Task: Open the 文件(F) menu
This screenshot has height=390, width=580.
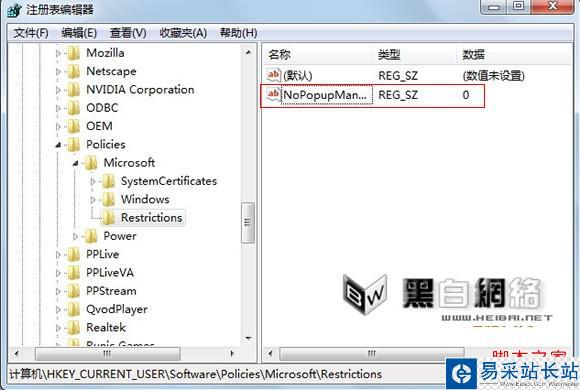Action: coord(31,33)
